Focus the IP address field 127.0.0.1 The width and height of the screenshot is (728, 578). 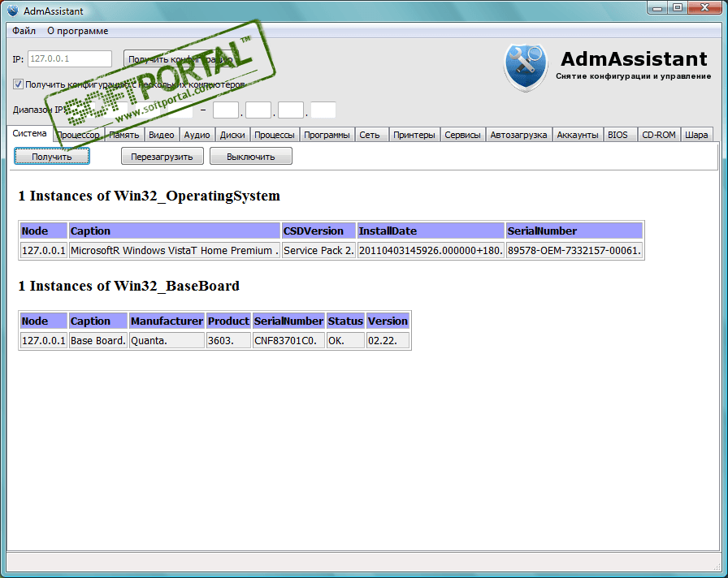(x=70, y=59)
